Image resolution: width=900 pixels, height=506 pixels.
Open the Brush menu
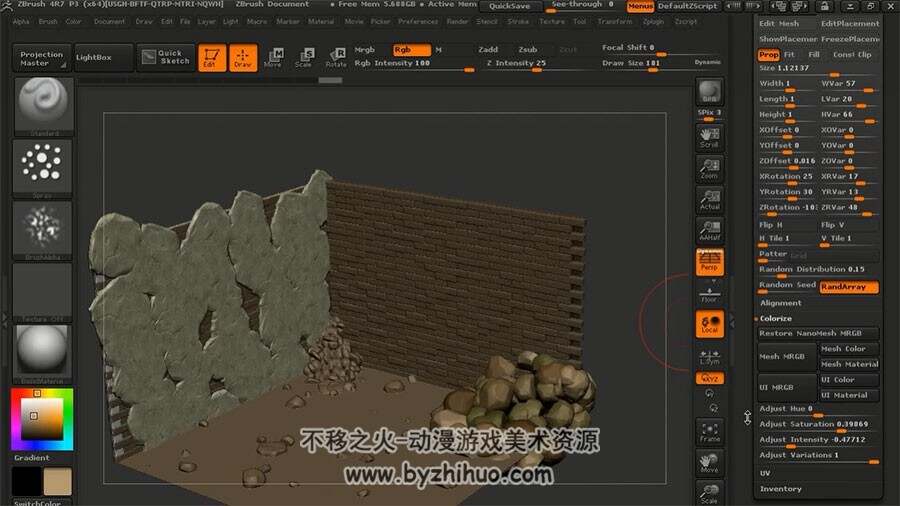48,22
